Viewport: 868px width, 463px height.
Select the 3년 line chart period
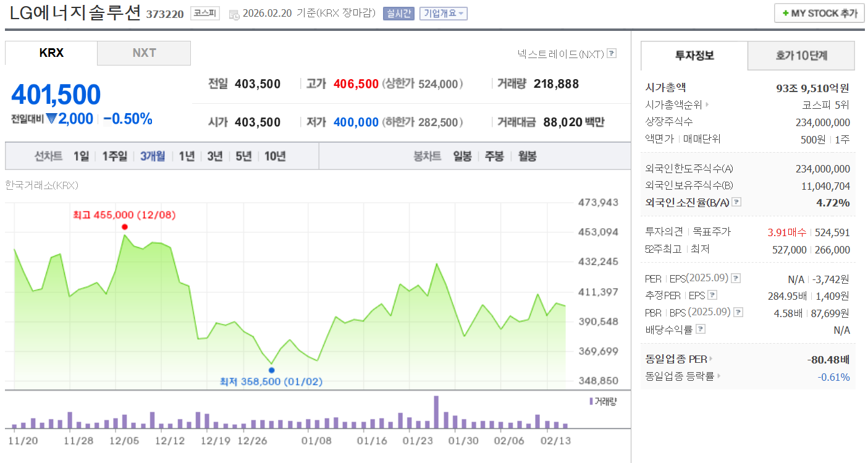(x=215, y=156)
